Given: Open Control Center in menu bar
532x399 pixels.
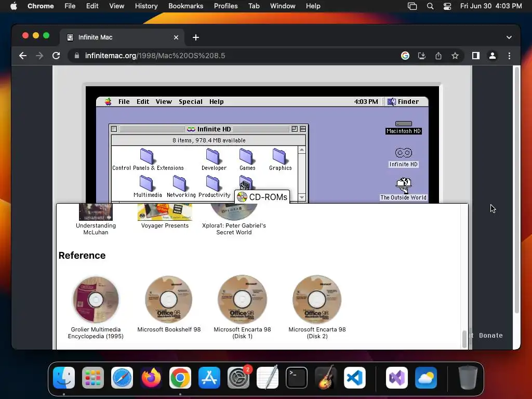Looking at the screenshot, I should pos(447,6).
